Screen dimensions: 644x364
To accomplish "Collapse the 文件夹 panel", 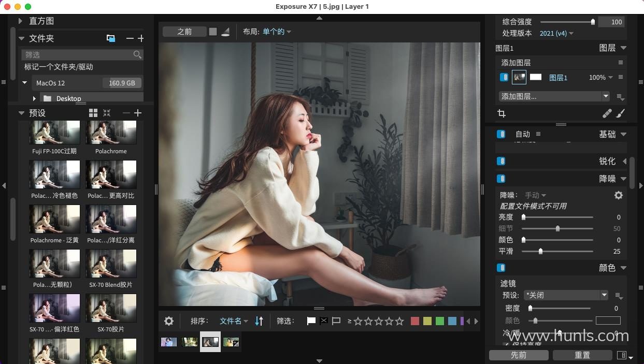I will pos(21,38).
